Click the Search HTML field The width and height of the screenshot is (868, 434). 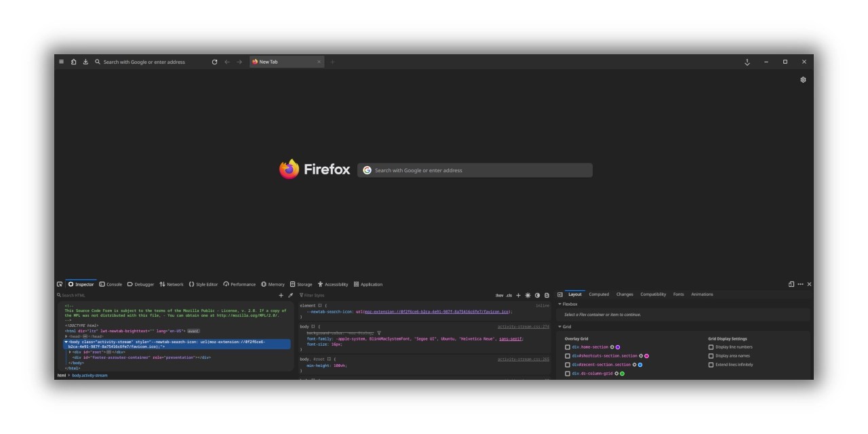[166, 295]
